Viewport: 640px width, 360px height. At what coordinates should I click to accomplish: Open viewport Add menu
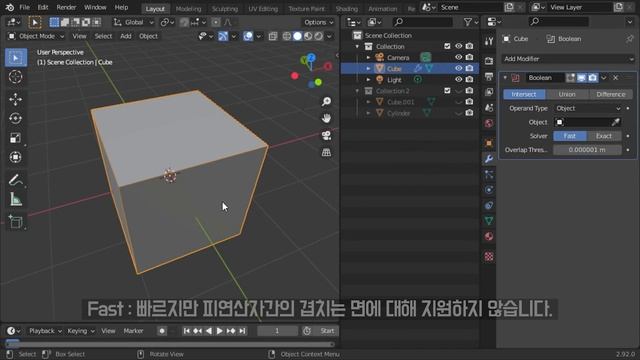coord(126,36)
